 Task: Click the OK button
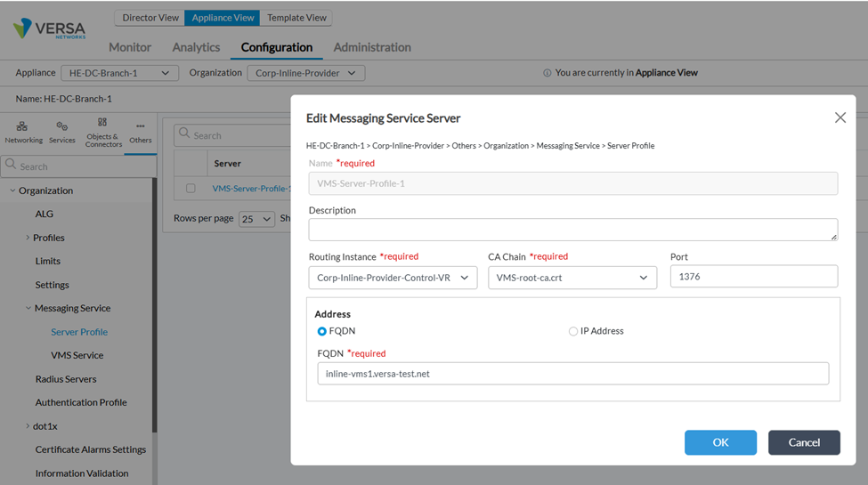pos(720,442)
